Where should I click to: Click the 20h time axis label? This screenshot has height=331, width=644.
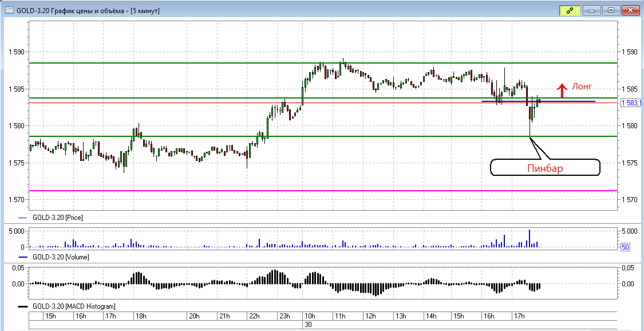tap(194, 316)
